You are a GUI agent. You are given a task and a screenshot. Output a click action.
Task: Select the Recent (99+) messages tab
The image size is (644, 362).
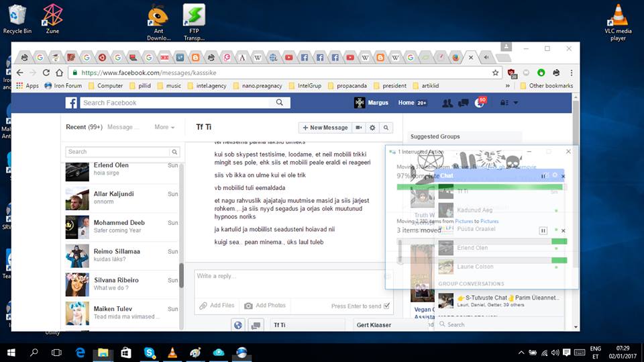click(x=84, y=127)
